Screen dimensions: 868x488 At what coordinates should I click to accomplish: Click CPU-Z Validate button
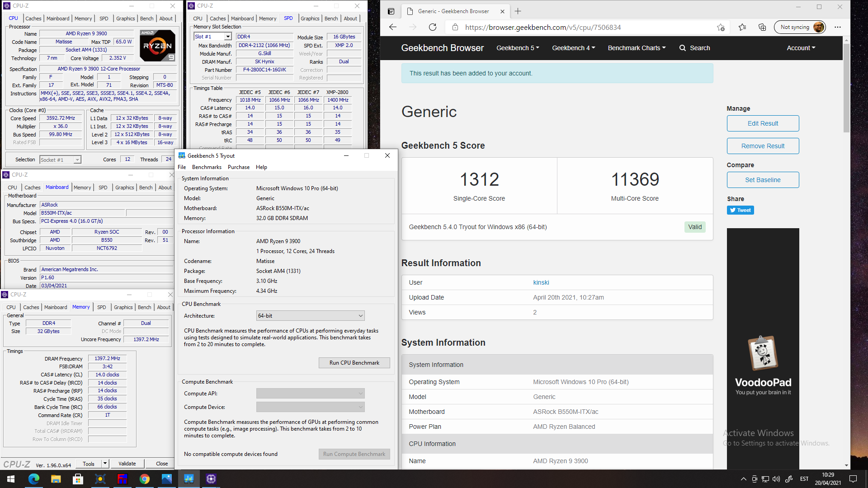[127, 464]
